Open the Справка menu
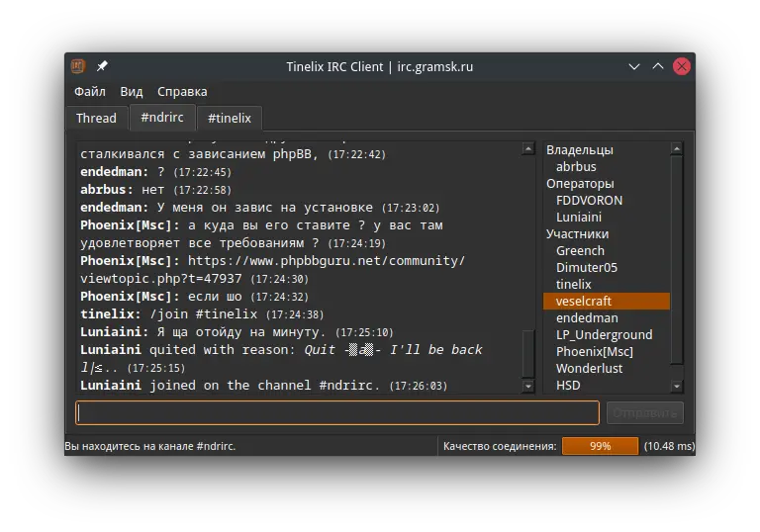The height and width of the screenshot is (532, 760). [x=182, y=92]
